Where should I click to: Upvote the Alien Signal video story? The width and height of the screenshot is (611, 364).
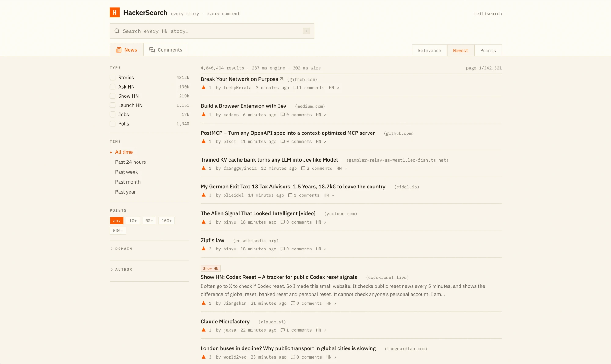tap(203, 222)
